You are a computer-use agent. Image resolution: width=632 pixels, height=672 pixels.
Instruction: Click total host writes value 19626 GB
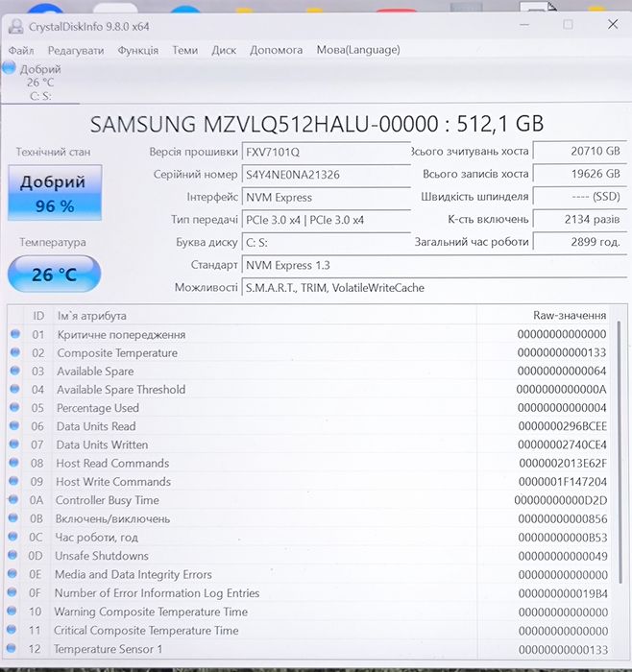(580, 174)
